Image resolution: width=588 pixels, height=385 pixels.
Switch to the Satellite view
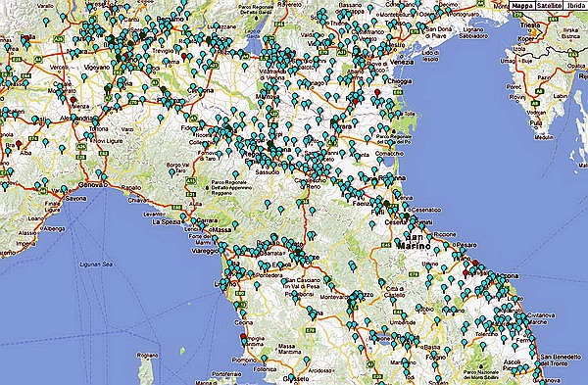tap(549, 5)
